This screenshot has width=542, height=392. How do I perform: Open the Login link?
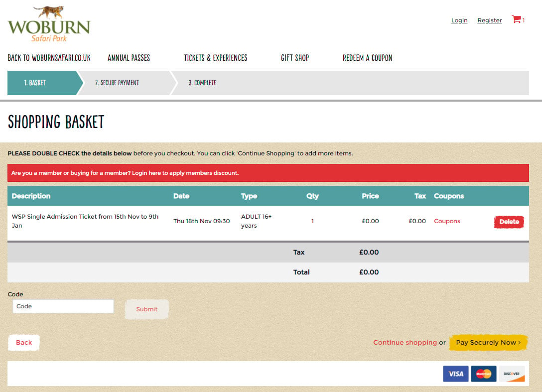coord(459,20)
